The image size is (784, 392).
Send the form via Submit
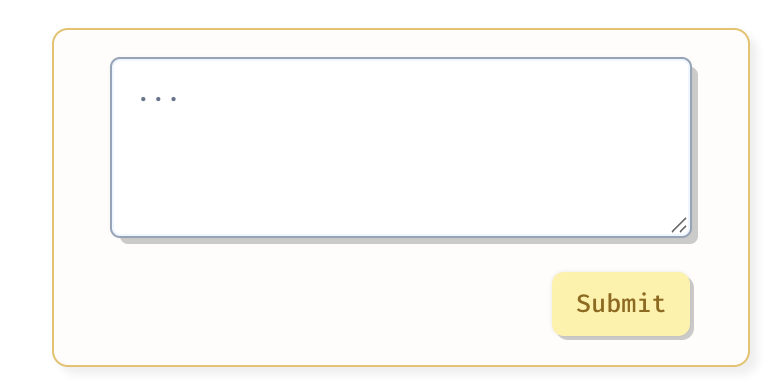coord(621,304)
